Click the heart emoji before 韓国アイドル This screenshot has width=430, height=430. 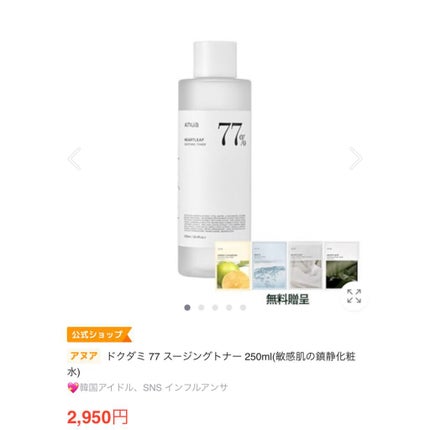pos(73,388)
